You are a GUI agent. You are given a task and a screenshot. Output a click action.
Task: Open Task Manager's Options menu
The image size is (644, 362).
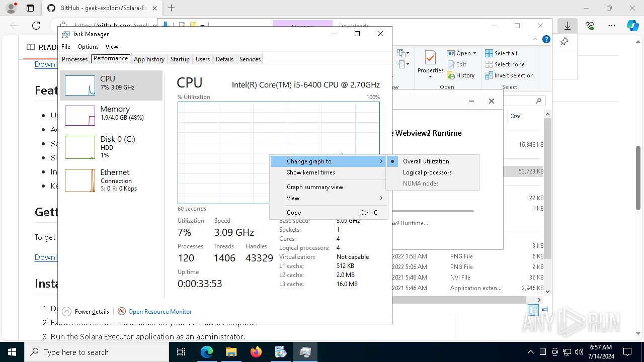(88, 47)
